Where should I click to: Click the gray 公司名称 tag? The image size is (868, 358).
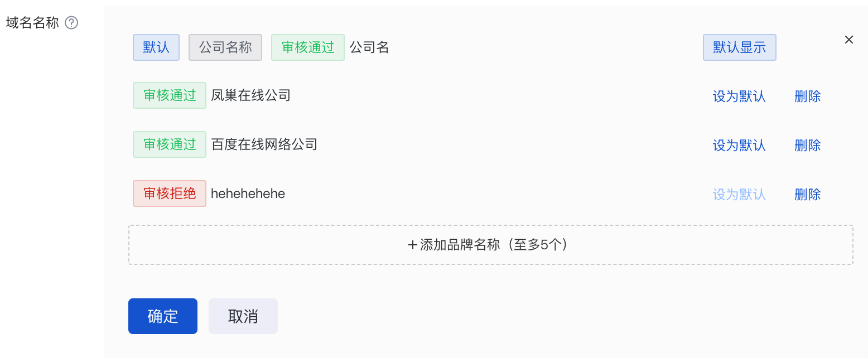click(225, 47)
